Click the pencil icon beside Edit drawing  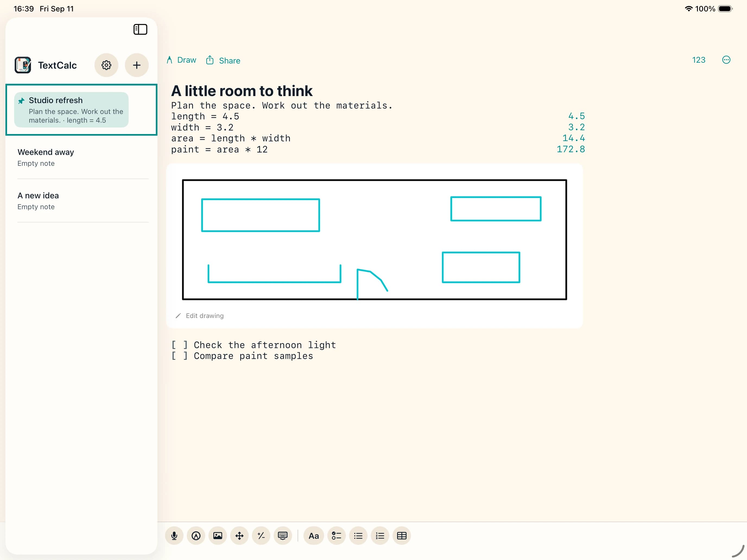pos(178,316)
